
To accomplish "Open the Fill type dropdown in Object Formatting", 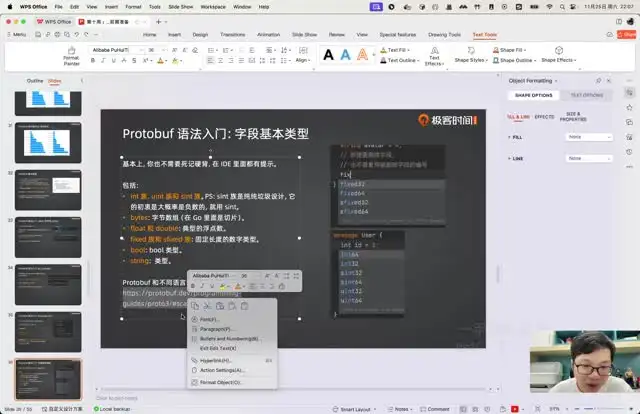I will 589,137.
